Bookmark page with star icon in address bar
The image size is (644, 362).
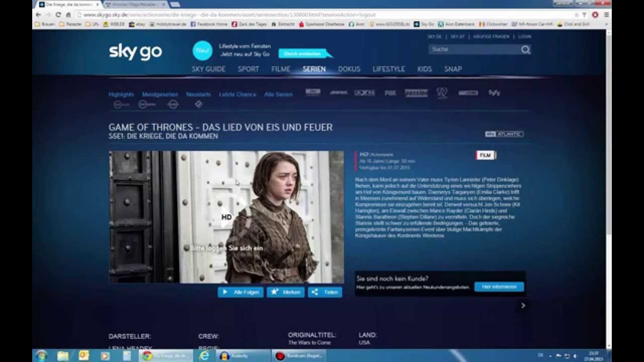pos(576,15)
